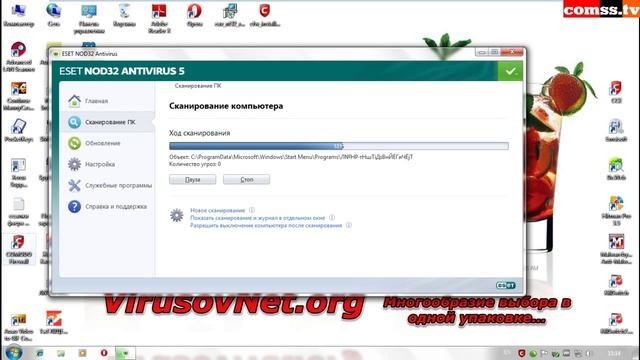Click the Количество угроз: 0 text
Screen dimensions: 640x360
tap(195, 164)
